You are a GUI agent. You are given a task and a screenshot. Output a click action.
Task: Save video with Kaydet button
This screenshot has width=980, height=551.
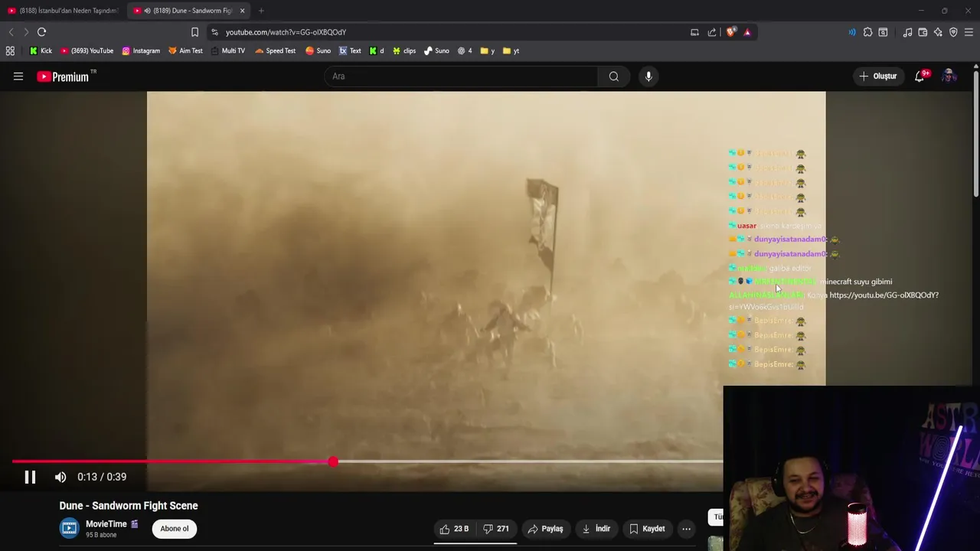click(647, 529)
